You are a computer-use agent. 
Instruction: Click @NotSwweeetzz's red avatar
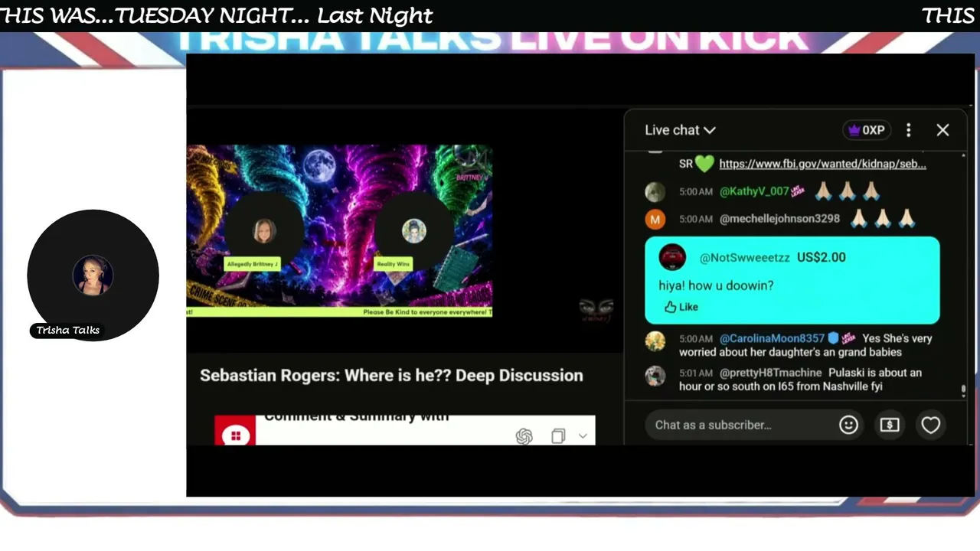point(672,257)
